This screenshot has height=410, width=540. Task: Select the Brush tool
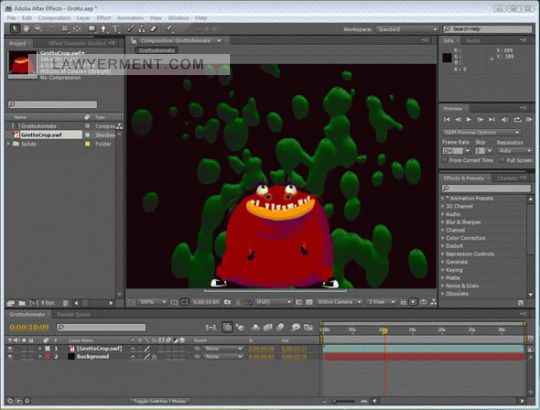[131, 29]
